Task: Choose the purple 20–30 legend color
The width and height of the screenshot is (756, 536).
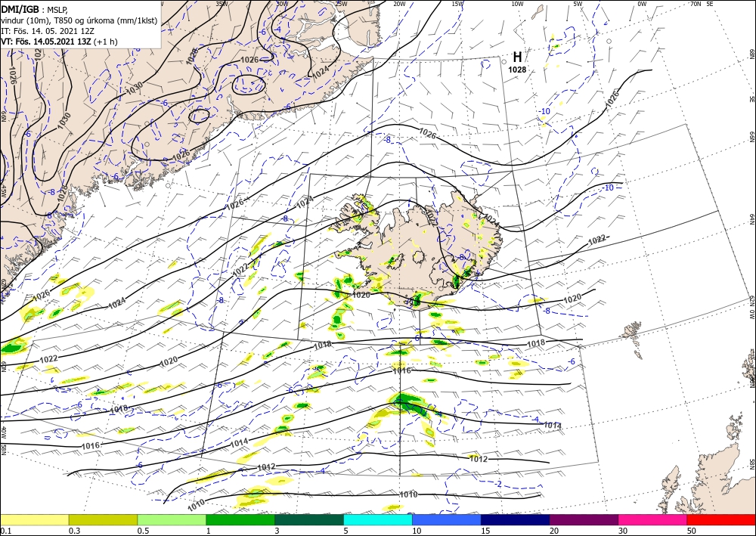Action: 584,519
